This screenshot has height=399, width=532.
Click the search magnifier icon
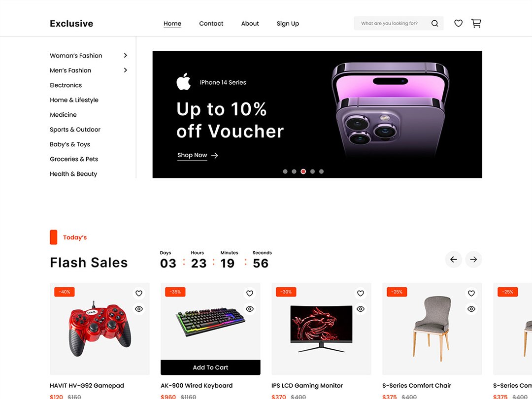434,24
